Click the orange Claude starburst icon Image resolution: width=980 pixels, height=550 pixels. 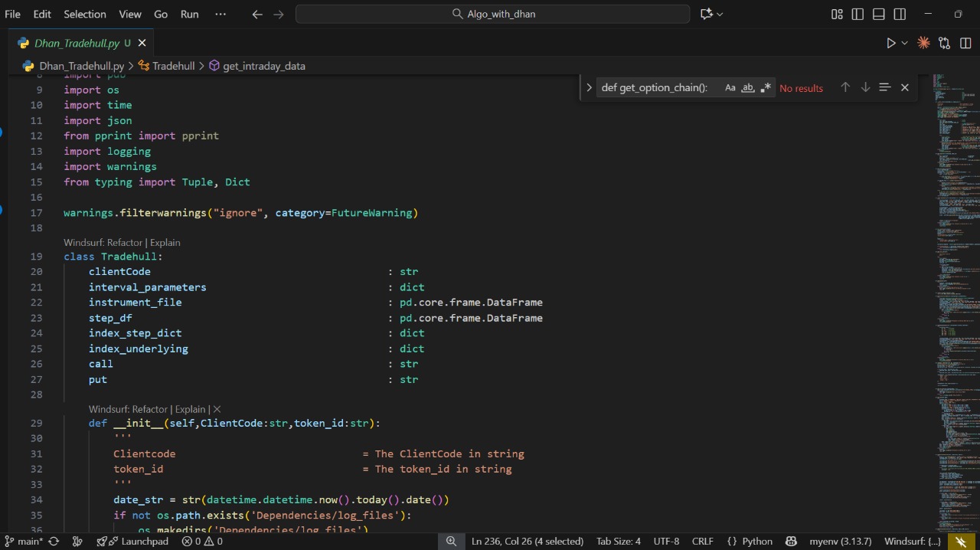(x=923, y=44)
